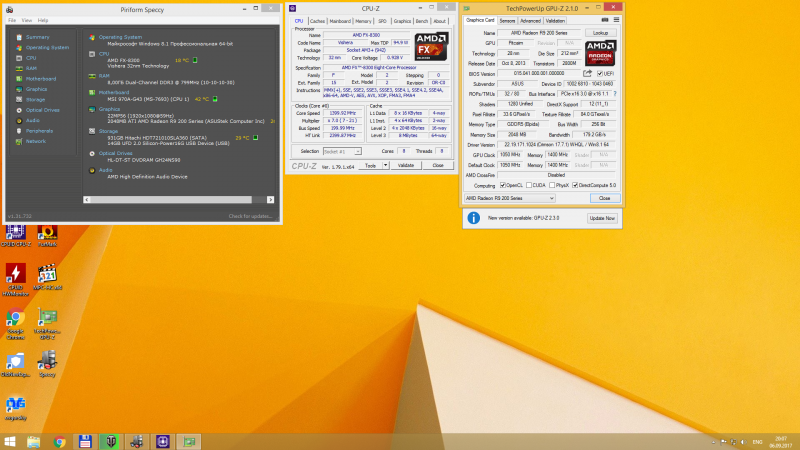This screenshot has width=800, height=450.
Task: Open the File menu in Speccy
Action: point(12,20)
